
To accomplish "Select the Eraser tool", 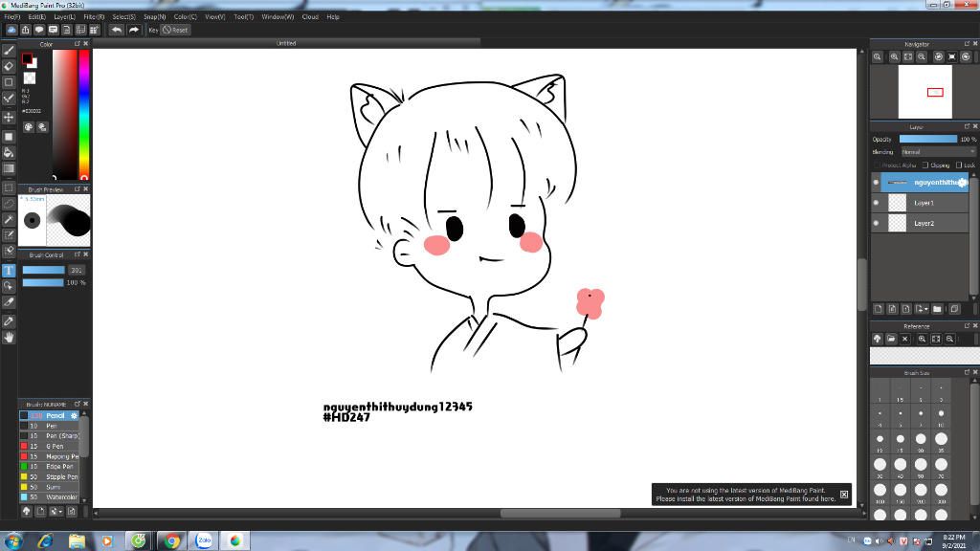I will (9, 66).
